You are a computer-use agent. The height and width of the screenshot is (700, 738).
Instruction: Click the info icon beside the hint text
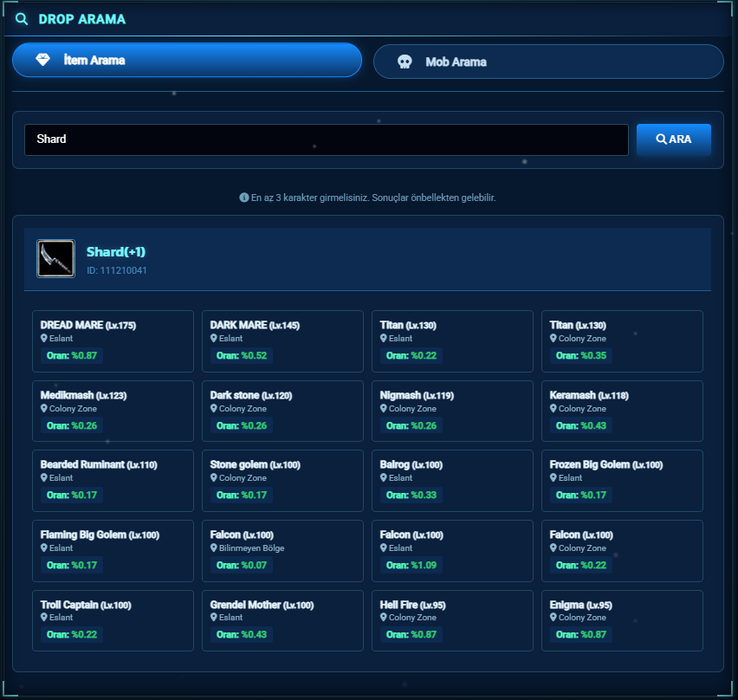click(x=243, y=198)
